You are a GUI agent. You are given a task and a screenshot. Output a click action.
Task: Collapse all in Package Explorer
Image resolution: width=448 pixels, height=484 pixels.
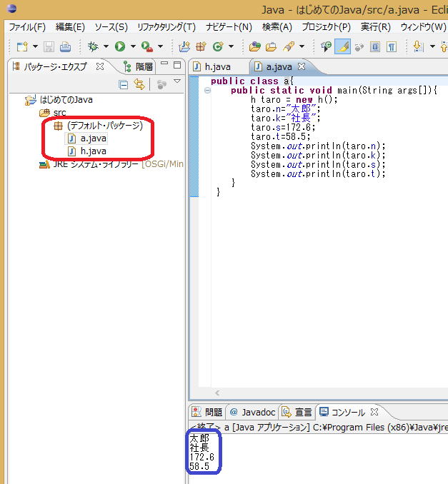coord(123,84)
